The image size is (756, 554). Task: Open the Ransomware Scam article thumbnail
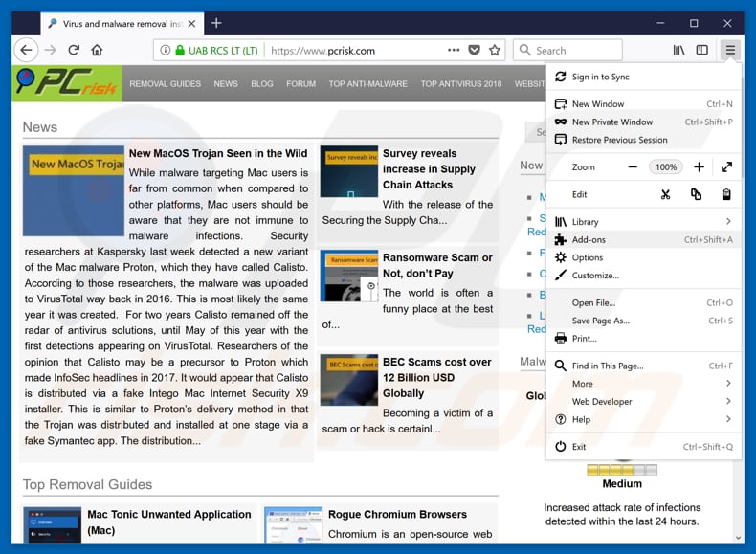click(349, 276)
